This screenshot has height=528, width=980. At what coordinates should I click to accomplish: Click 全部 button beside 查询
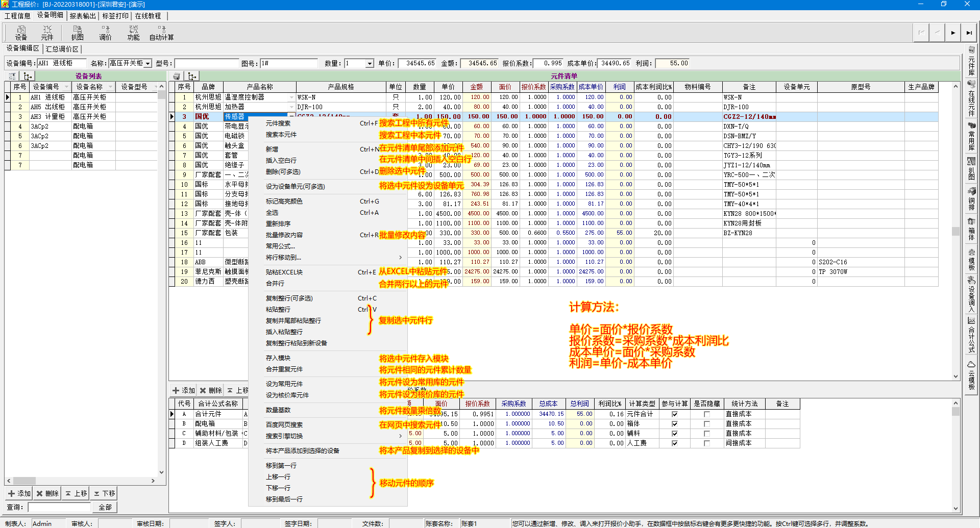coord(105,507)
